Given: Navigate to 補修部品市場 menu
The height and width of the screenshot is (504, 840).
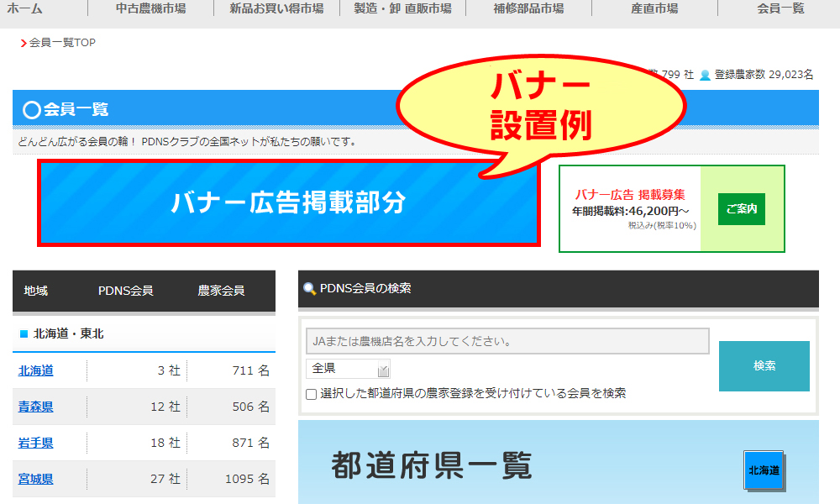Looking at the screenshot, I should [528, 8].
